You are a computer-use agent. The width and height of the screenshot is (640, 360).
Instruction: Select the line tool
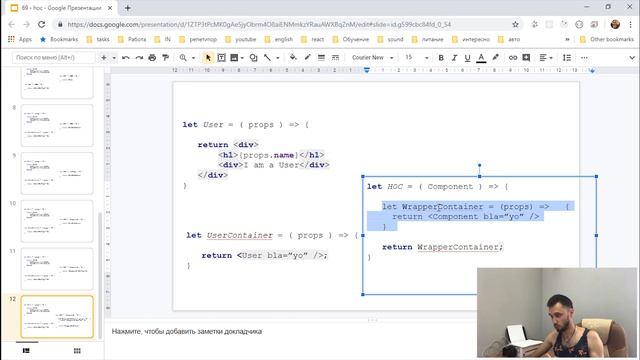[x=267, y=58]
